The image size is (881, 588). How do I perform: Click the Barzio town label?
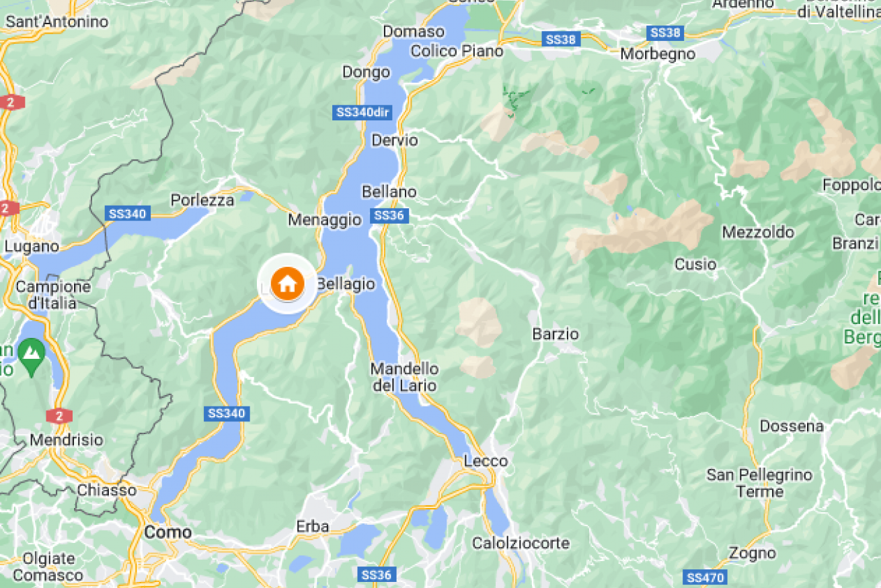[556, 334]
